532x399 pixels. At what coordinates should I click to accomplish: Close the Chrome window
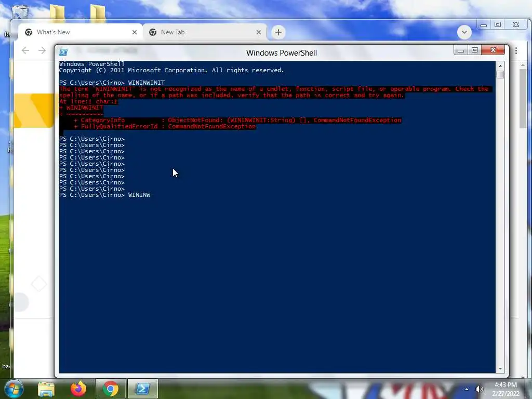pos(516,25)
